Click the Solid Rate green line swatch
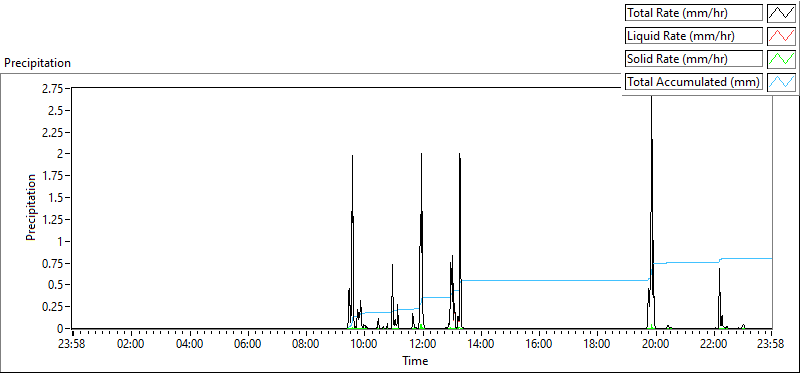Screen dimensions: 800x373 tap(781, 58)
